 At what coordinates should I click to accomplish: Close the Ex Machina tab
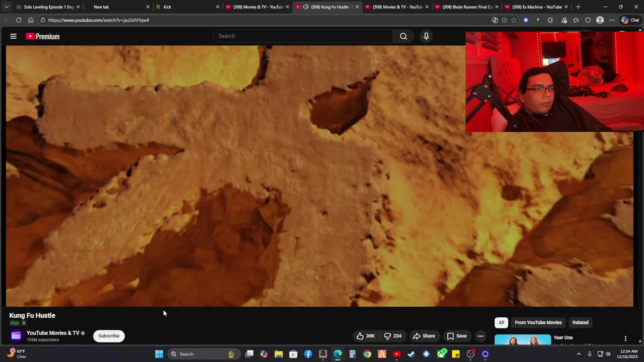click(x=566, y=7)
